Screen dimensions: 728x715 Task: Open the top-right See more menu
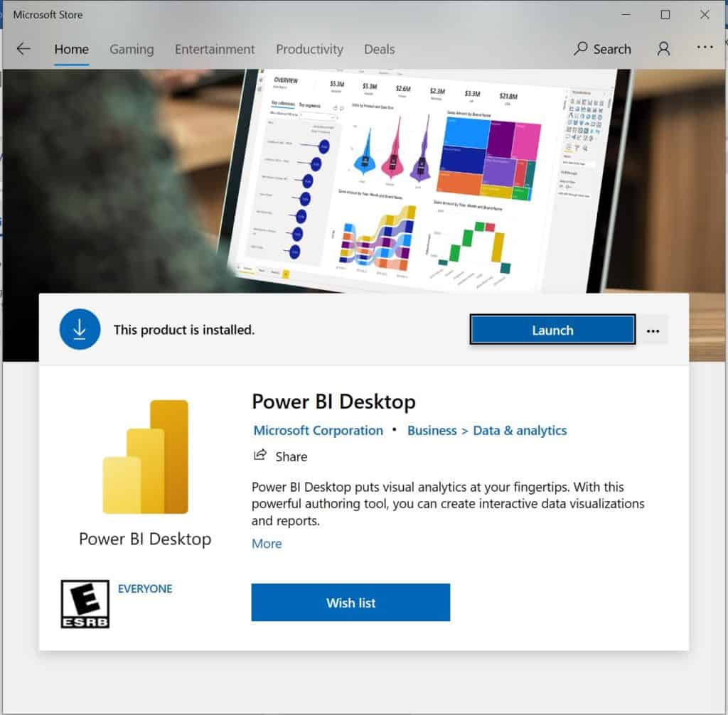click(x=705, y=47)
